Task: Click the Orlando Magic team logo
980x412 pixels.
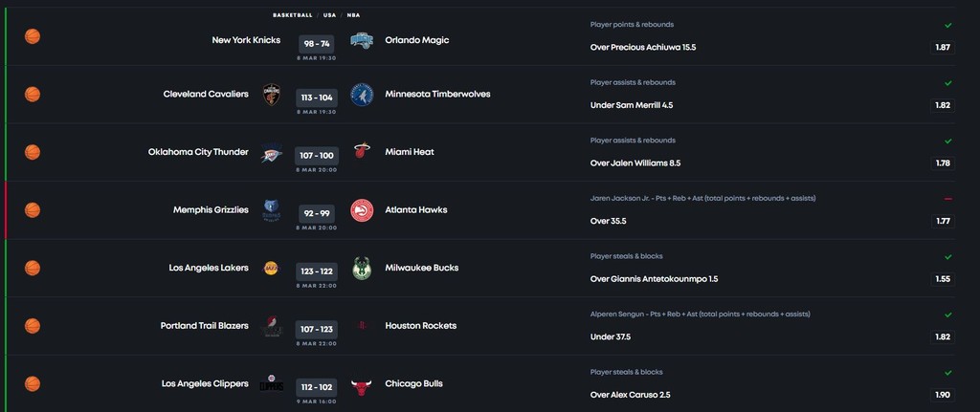Action: [x=361, y=40]
